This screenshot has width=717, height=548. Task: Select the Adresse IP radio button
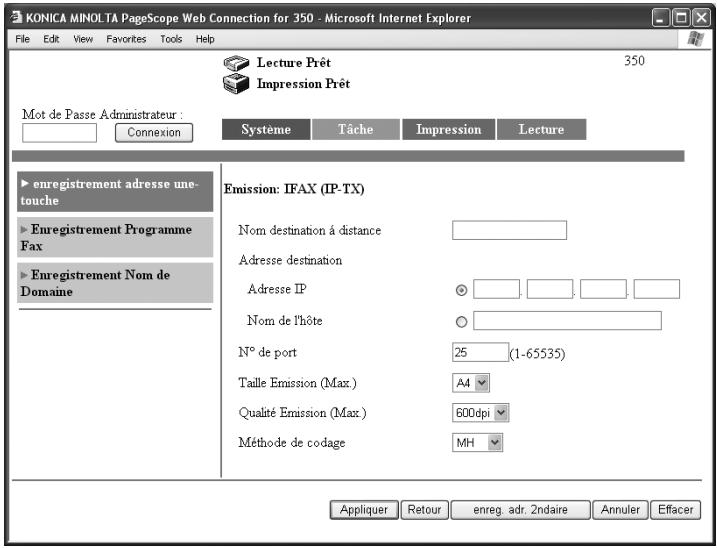(461, 290)
